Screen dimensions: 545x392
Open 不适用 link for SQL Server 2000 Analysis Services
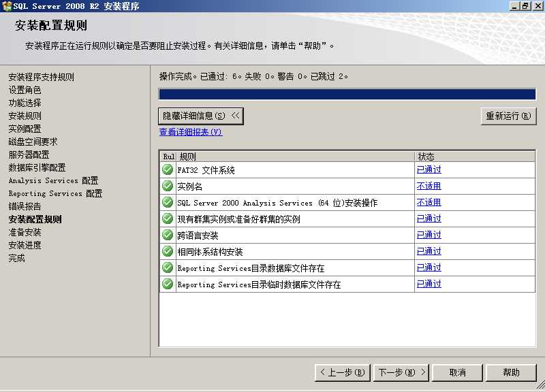click(429, 202)
